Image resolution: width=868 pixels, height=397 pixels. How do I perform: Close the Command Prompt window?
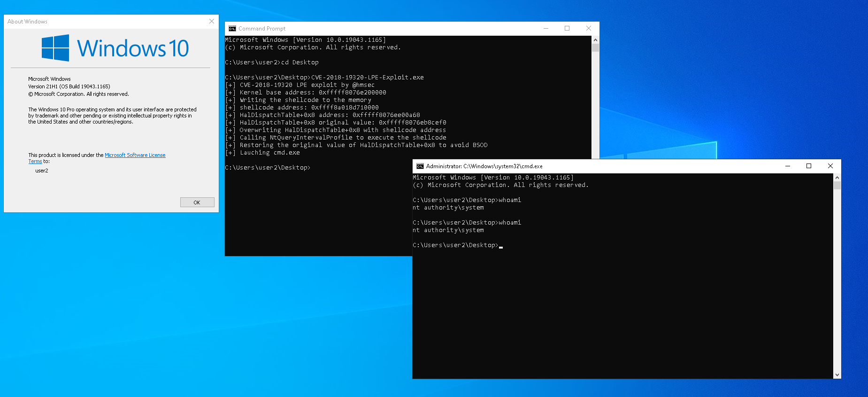click(x=589, y=28)
